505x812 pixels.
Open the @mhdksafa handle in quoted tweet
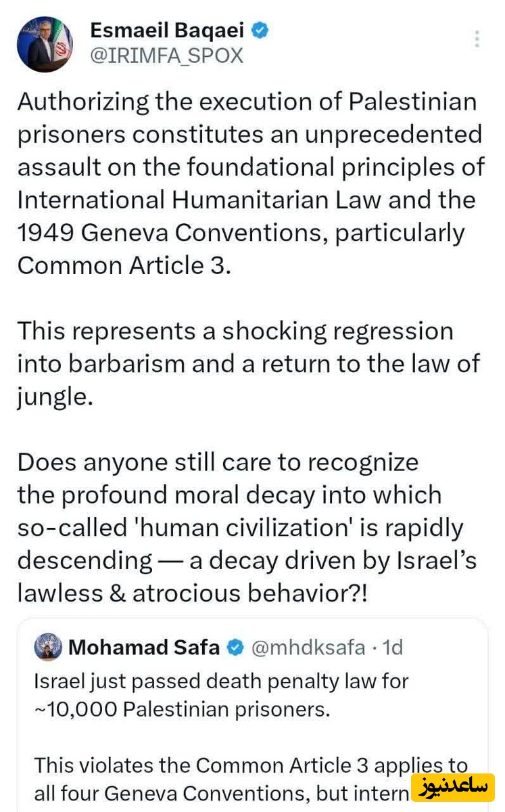[x=308, y=648]
